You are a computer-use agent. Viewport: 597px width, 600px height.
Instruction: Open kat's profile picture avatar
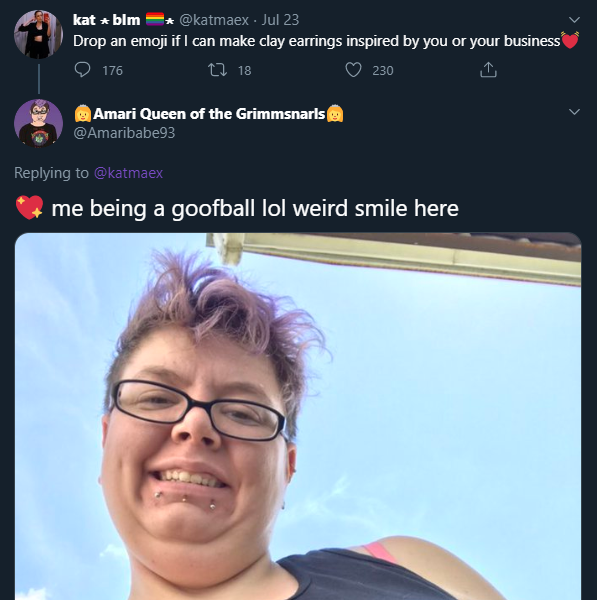[x=38, y=34]
